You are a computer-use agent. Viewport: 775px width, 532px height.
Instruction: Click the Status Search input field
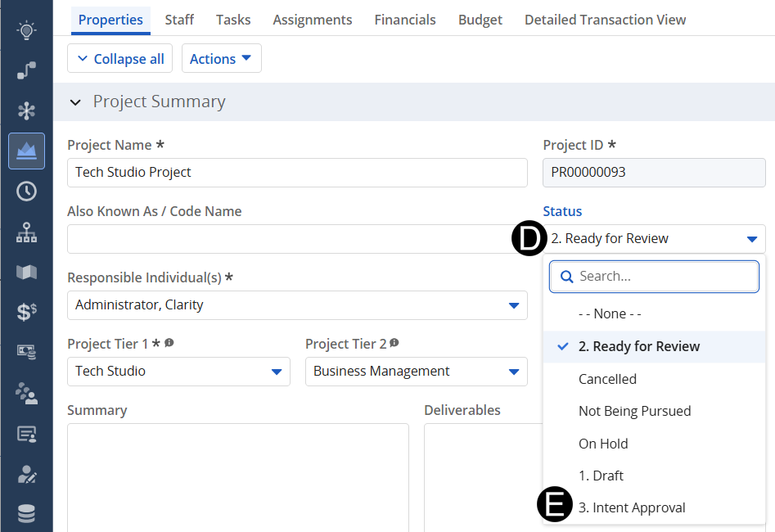coord(663,277)
